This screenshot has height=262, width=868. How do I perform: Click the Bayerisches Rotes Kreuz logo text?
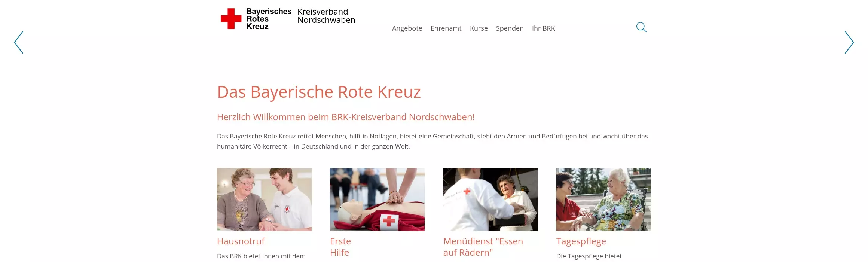[x=269, y=19]
